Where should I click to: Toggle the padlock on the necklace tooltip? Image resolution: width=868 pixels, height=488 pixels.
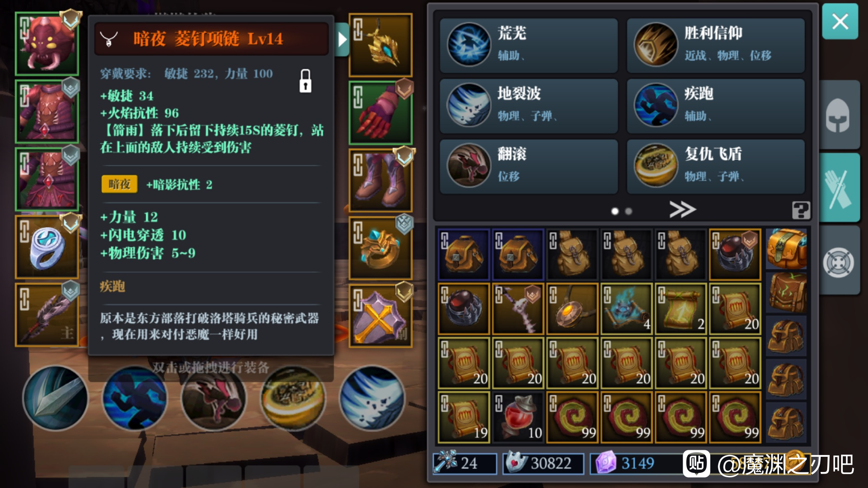click(x=306, y=81)
